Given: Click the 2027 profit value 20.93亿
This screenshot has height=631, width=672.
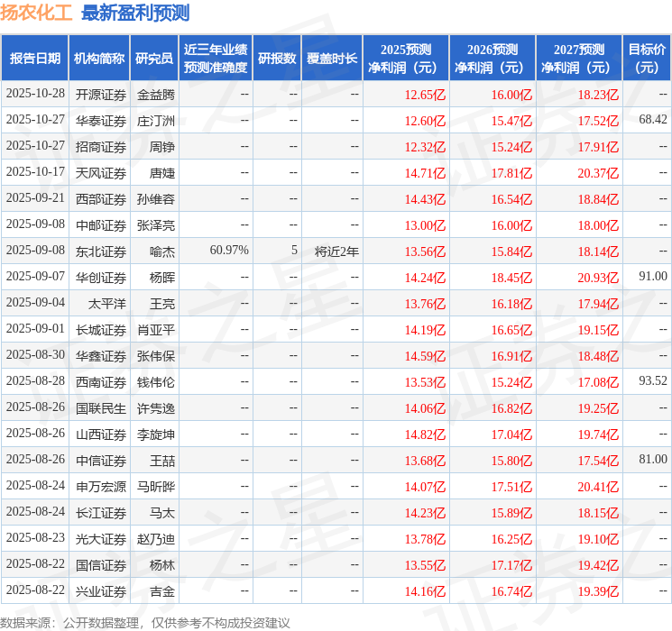Looking at the screenshot, I should [x=598, y=278].
